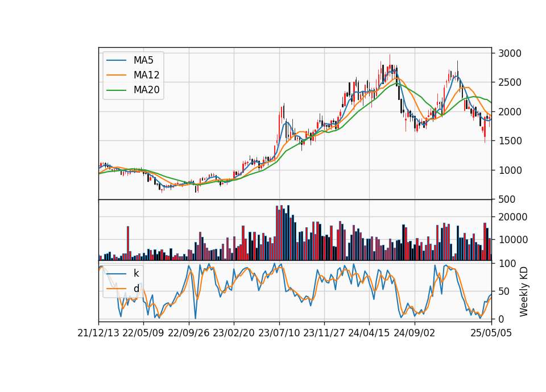Click the 23/02/20 date label
The image size is (546, 392).
234,333
